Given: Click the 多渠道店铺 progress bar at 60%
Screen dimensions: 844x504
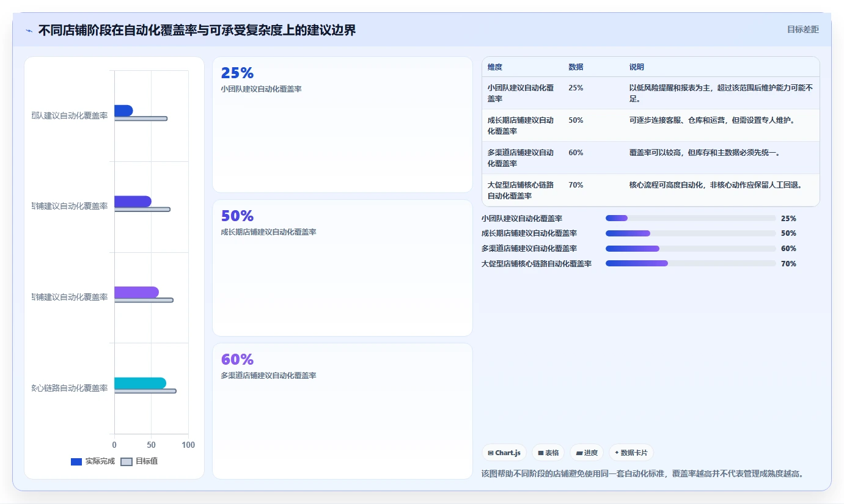Looking at the screenshot, I should pos(691,249).
